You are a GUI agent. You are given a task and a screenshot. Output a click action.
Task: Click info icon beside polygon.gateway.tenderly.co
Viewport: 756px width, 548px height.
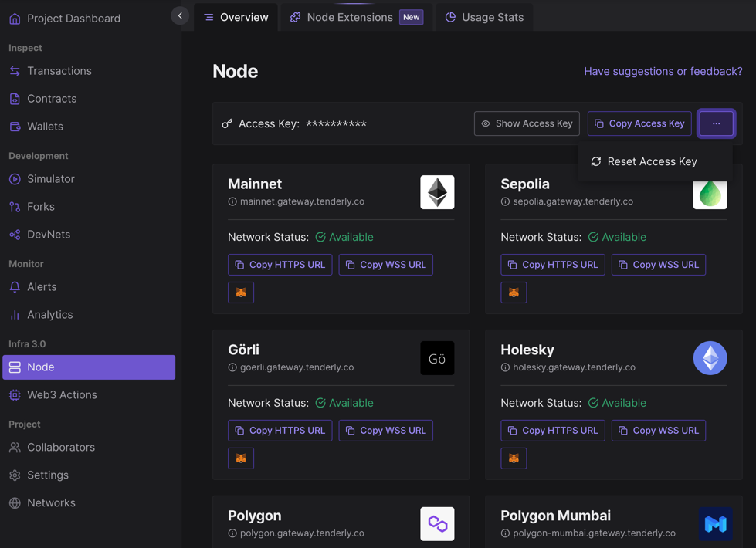point(232,533)
